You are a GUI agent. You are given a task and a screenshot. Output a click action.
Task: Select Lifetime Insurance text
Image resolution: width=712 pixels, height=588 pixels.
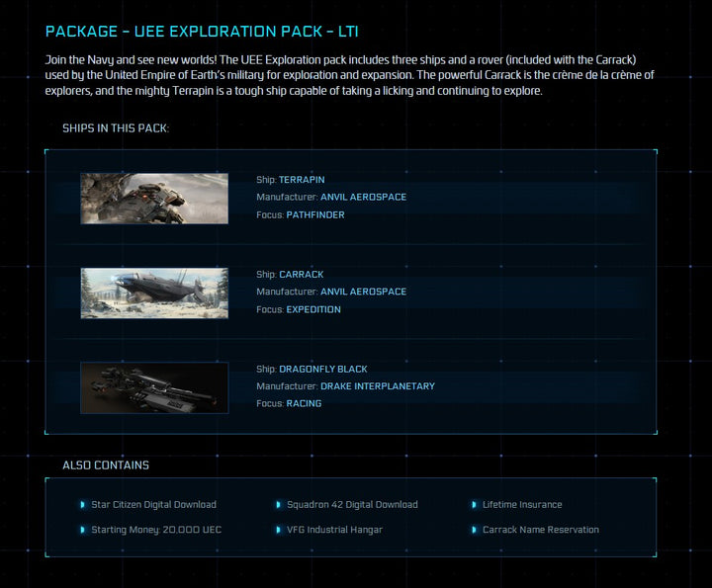click(522, 505)
